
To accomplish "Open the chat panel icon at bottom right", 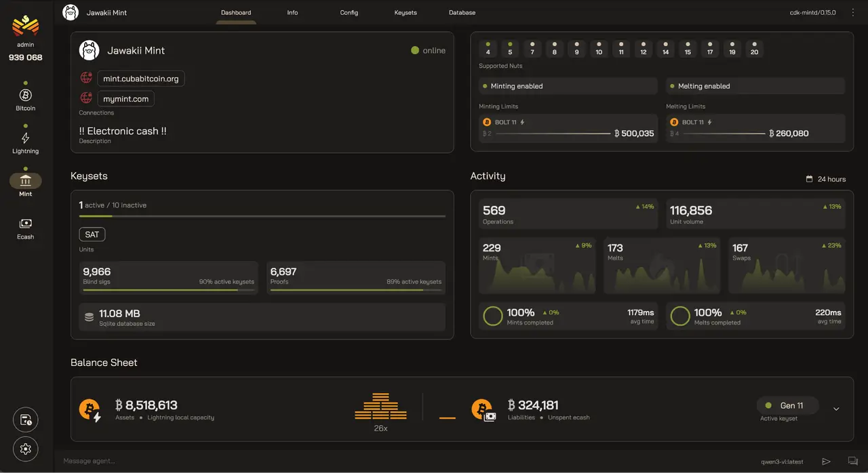I will [852, 461].
